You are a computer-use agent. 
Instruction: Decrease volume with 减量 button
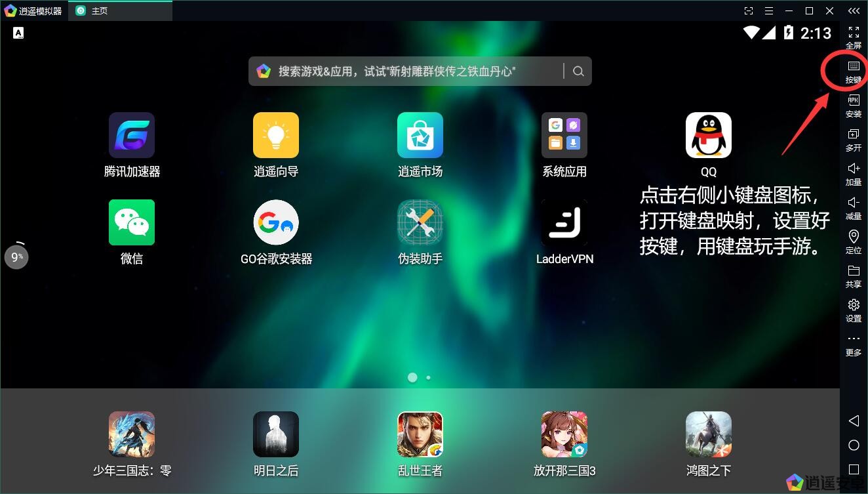854,208
